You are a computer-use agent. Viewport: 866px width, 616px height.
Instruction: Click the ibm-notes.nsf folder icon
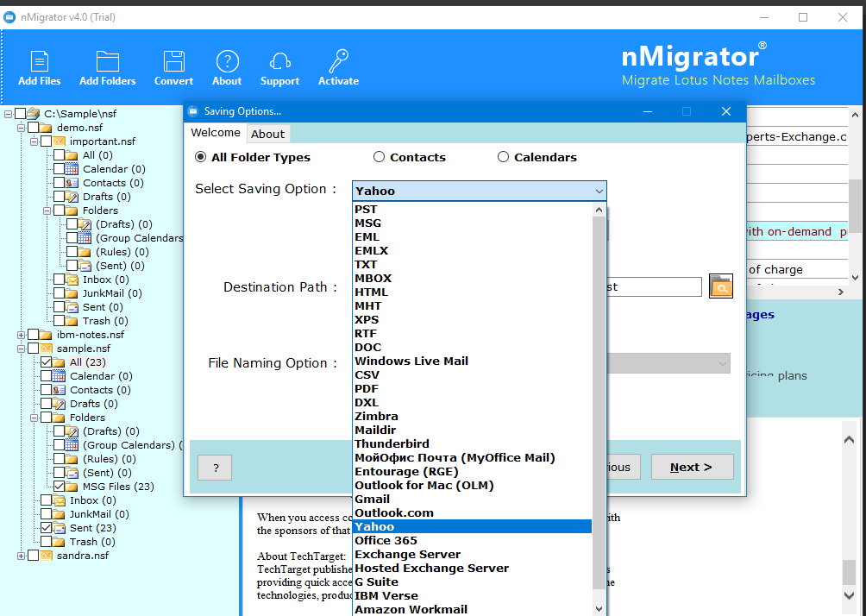click(x=47, y=335)
